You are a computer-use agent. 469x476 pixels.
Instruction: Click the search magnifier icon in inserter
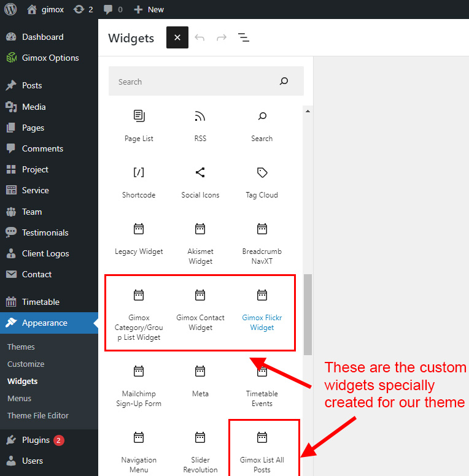point(284,82)
